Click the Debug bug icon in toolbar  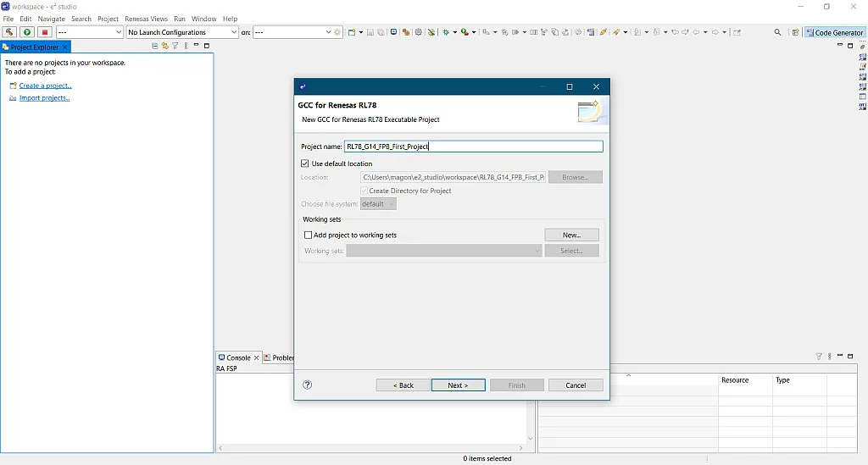[445, 32]
